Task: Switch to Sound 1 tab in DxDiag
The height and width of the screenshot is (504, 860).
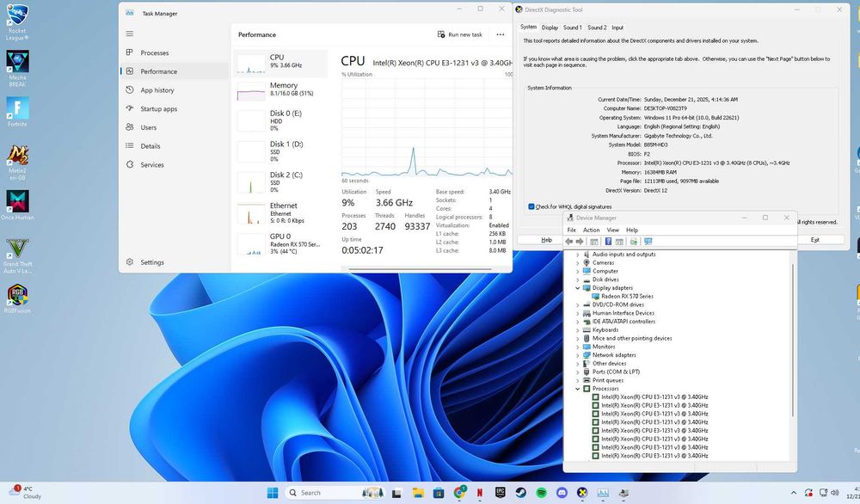Action: pyautogui.click(x=572, y=28)
